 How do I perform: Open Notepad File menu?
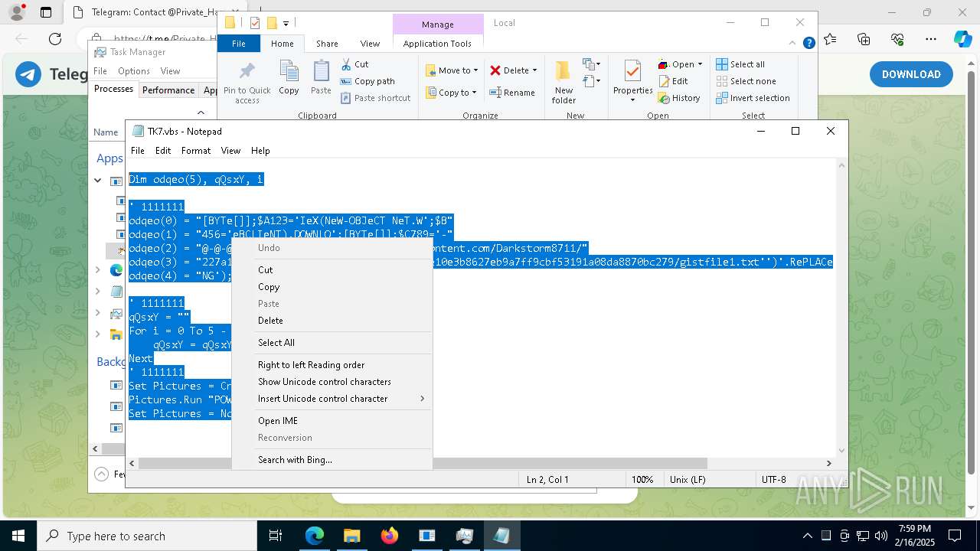[x=138, y=151]
